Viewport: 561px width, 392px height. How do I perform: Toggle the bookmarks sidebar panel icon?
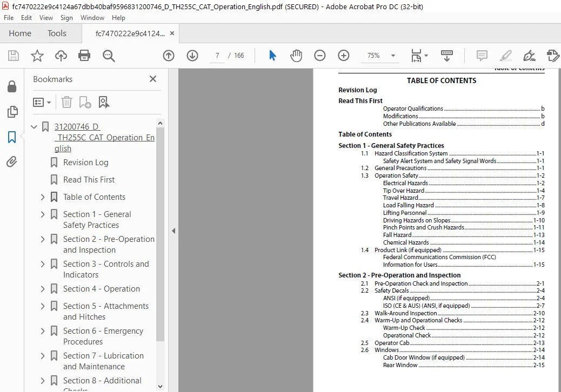click(x=12, y=137)
